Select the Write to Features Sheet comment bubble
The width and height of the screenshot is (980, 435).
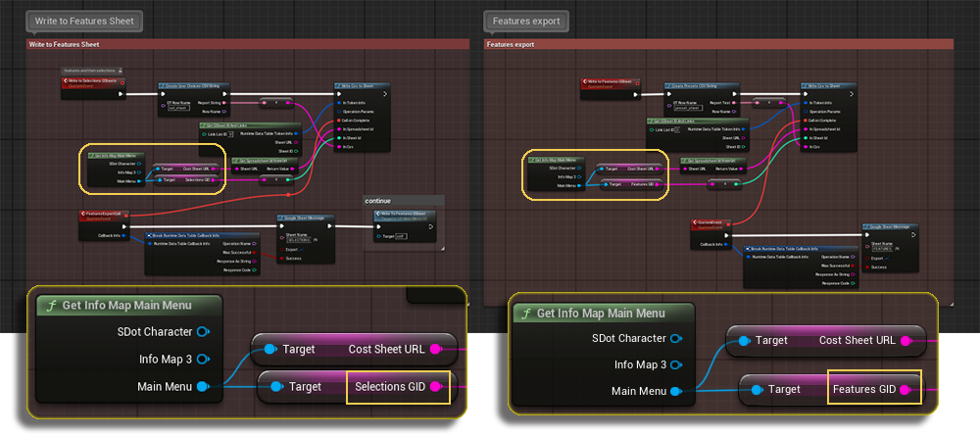pos(85,20)
